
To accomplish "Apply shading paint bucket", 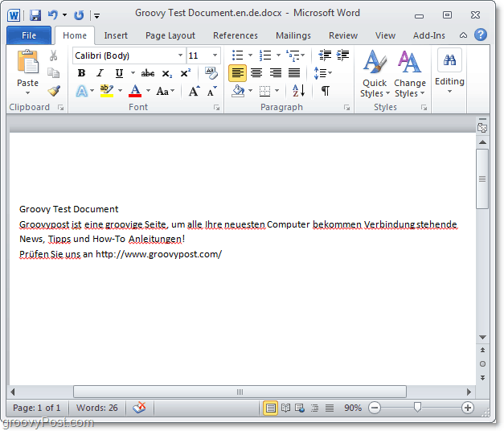I will [x=238, y=91].
